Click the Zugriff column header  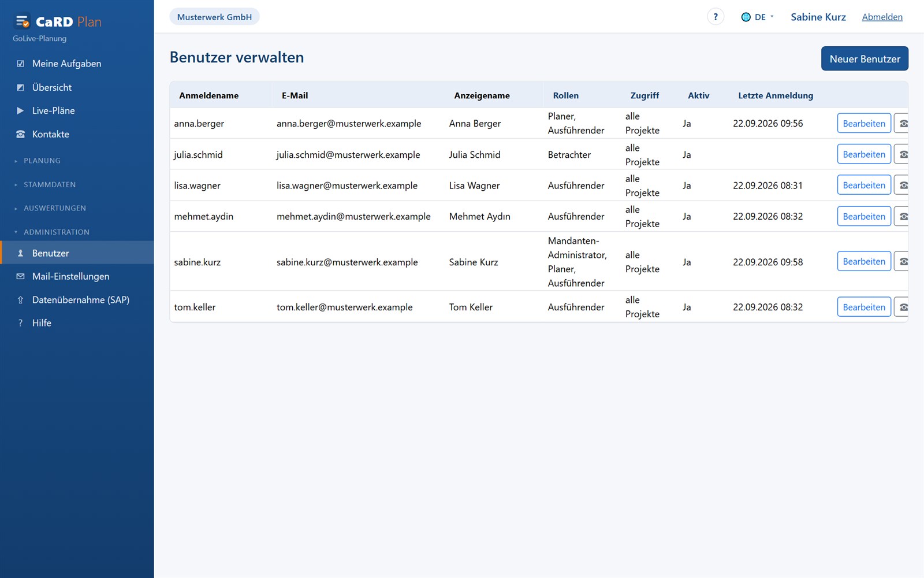(644, 95)
